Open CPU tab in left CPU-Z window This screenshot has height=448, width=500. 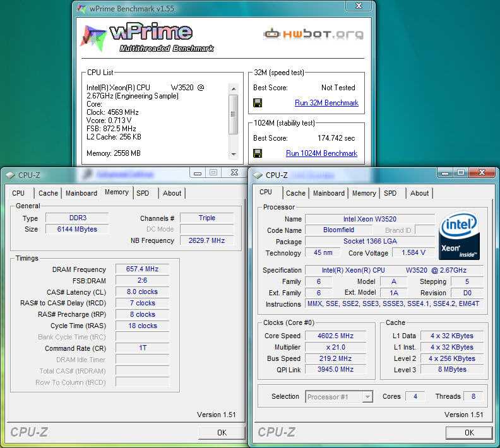coord(18,193)
